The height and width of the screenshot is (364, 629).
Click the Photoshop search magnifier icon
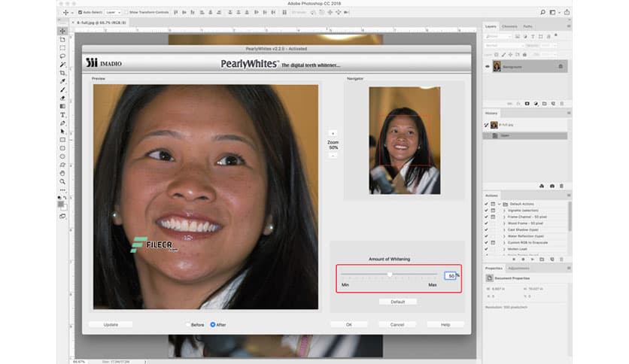click(542, 13)
